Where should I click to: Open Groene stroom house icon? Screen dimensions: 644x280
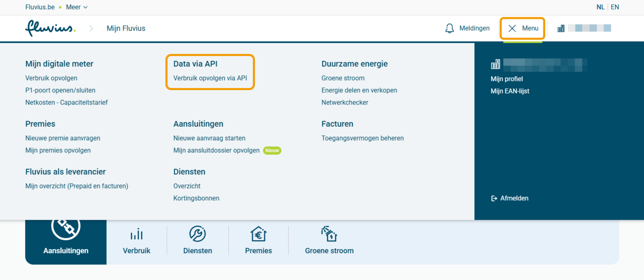329,234
